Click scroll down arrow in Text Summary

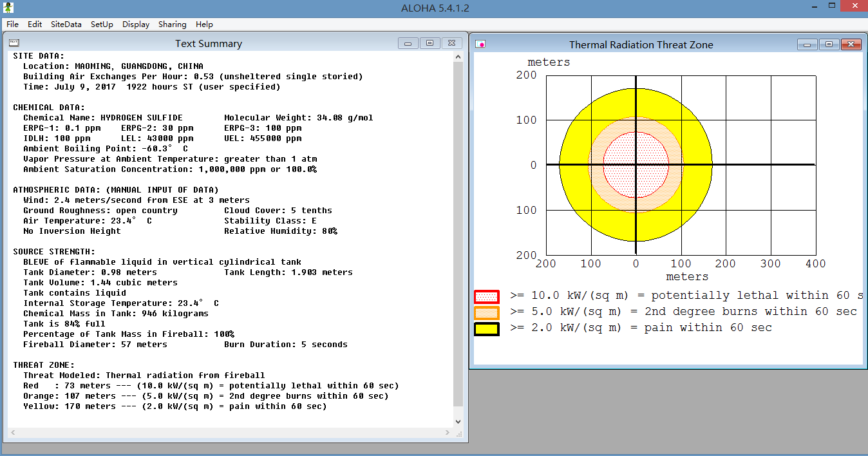click(458, 421)
